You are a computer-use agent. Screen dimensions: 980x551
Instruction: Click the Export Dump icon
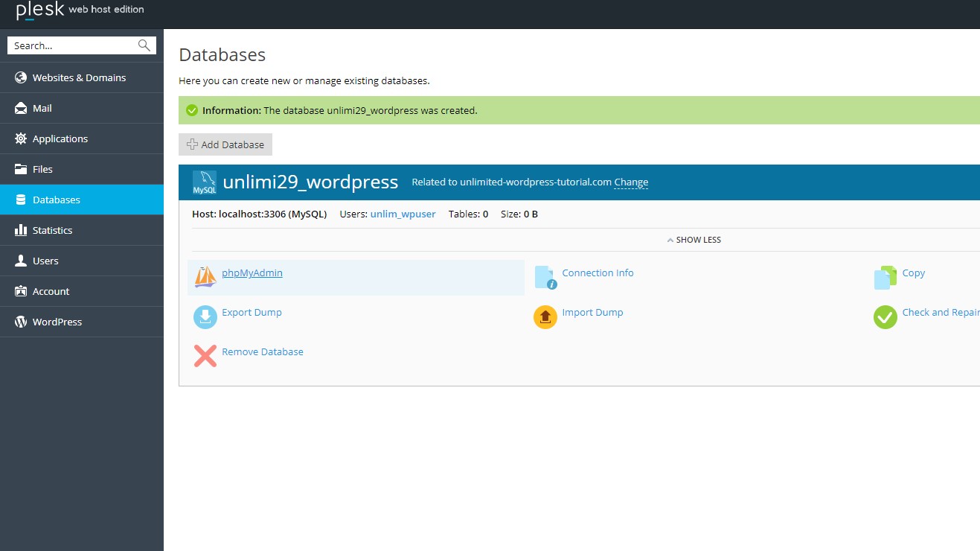pyautogui.click(x=204, y=316)
